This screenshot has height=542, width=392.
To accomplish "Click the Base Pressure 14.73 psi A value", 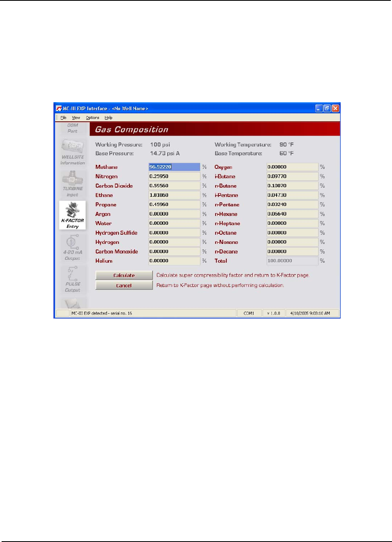I will [165, 153].
